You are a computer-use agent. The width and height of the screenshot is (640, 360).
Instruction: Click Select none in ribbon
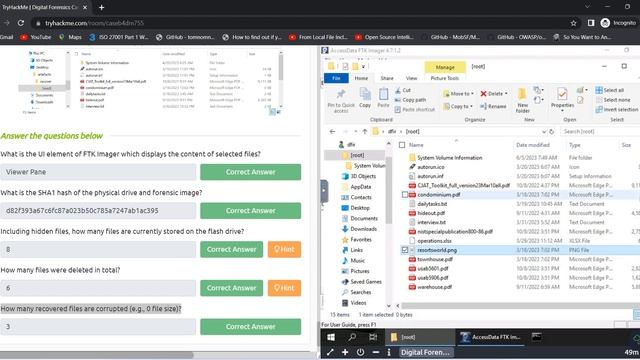pyautogui.click(x=613, y=100)
